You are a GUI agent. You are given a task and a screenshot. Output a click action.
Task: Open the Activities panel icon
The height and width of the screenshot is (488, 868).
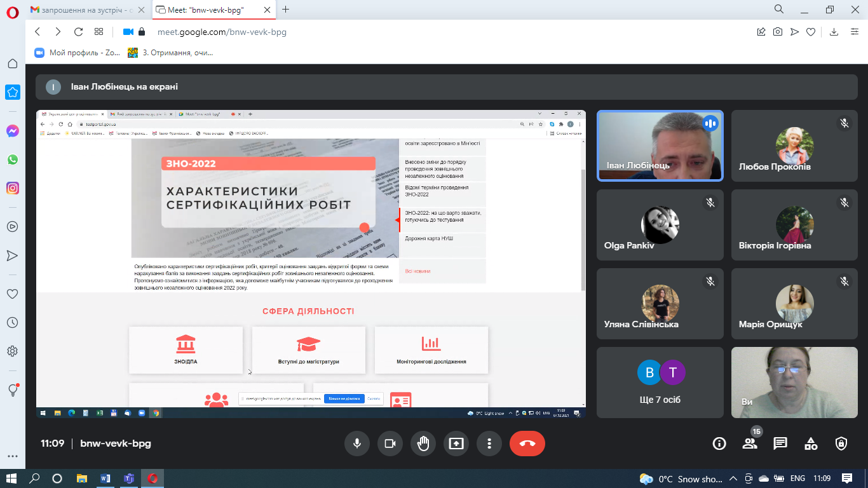click(811, 444)
